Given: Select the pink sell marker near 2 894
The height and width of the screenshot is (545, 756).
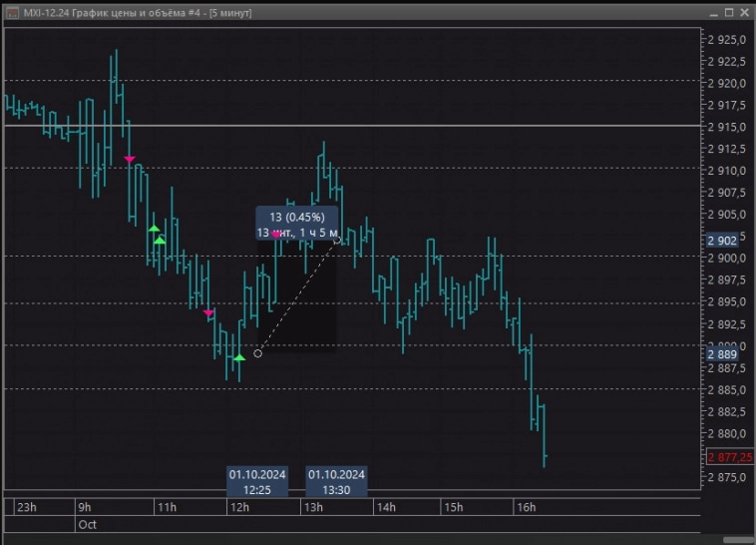Looking at the screenshot, I should 208,313.
